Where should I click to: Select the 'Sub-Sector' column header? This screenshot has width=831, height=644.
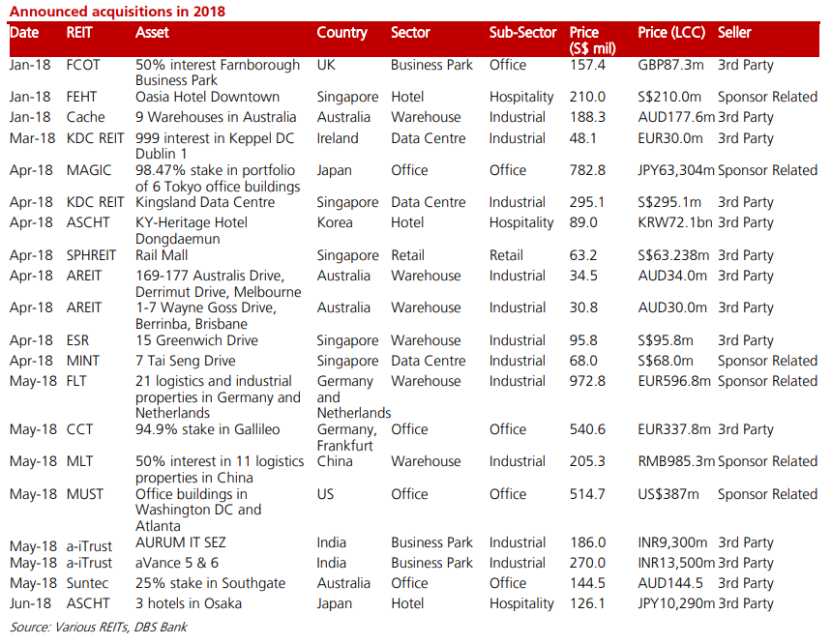pyautogui.click(x=522, y=33)
